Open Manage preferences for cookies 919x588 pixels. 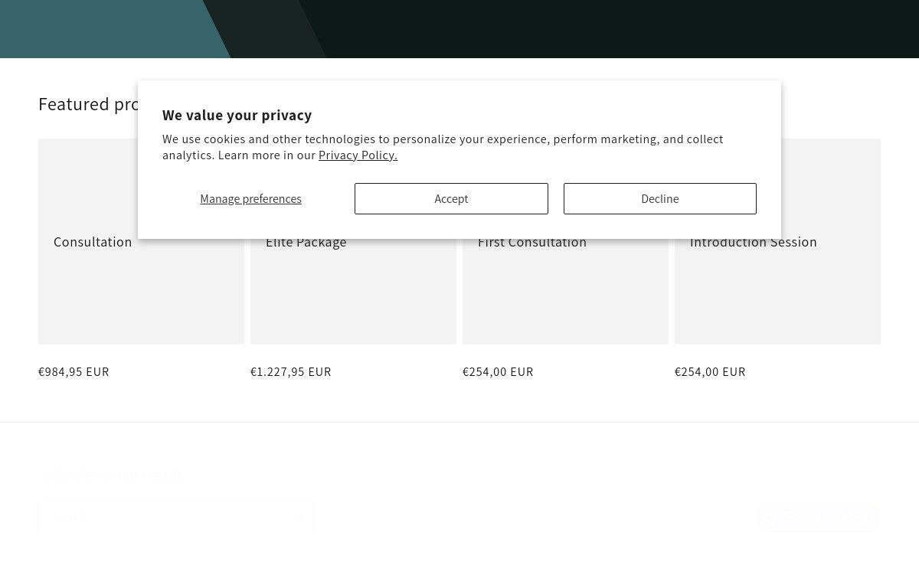[250, 198]
